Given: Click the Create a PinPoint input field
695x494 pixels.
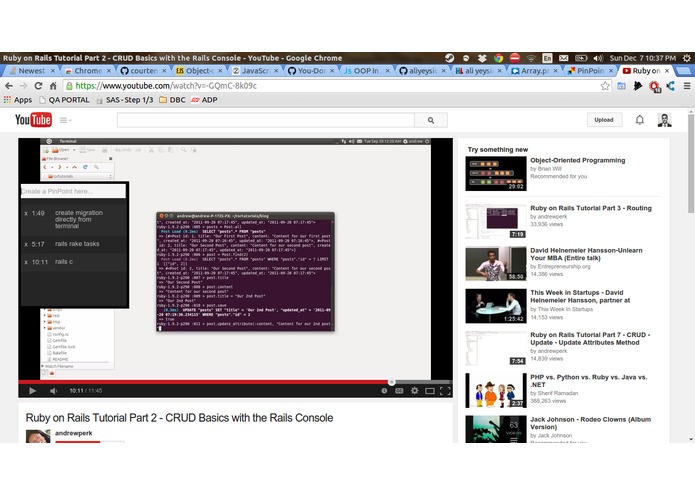Looking at the screenshot, I should pyautogui.click(x=73, y=191).
